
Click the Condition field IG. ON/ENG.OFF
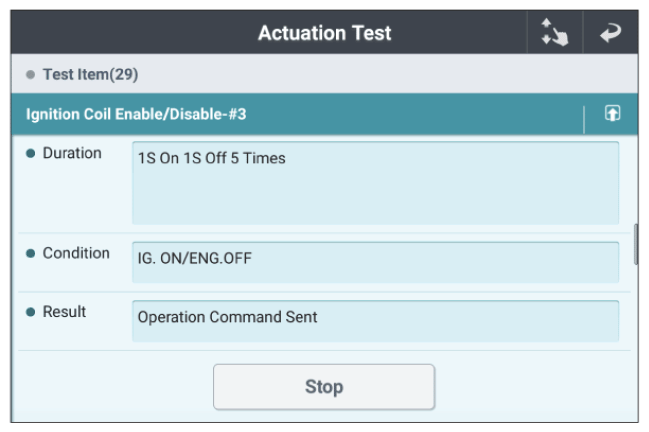coord(375,262)
